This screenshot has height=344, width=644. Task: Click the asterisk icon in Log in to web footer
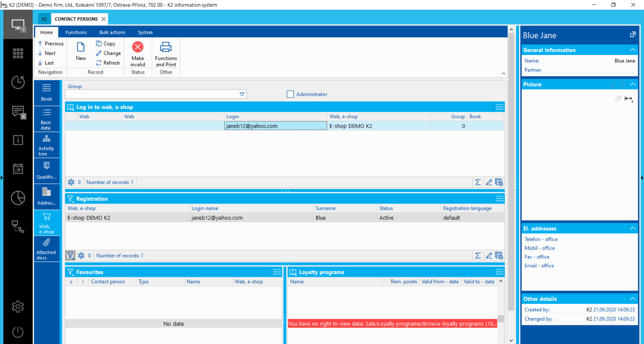71,182
